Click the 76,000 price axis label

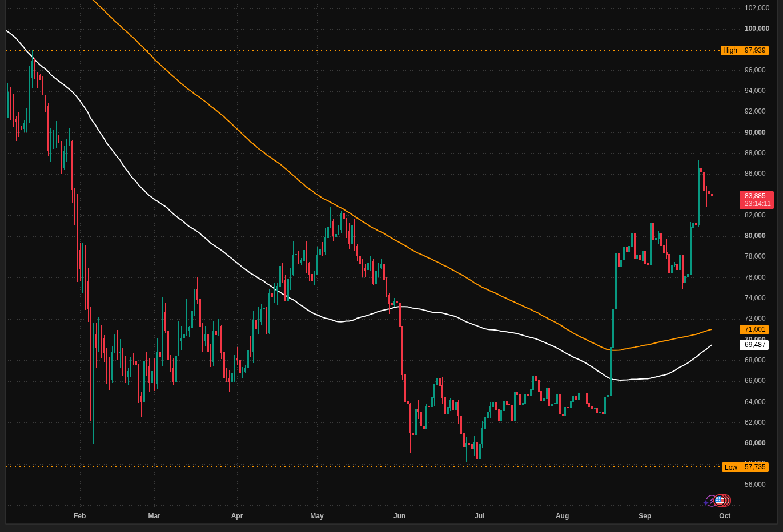[755, 277]
